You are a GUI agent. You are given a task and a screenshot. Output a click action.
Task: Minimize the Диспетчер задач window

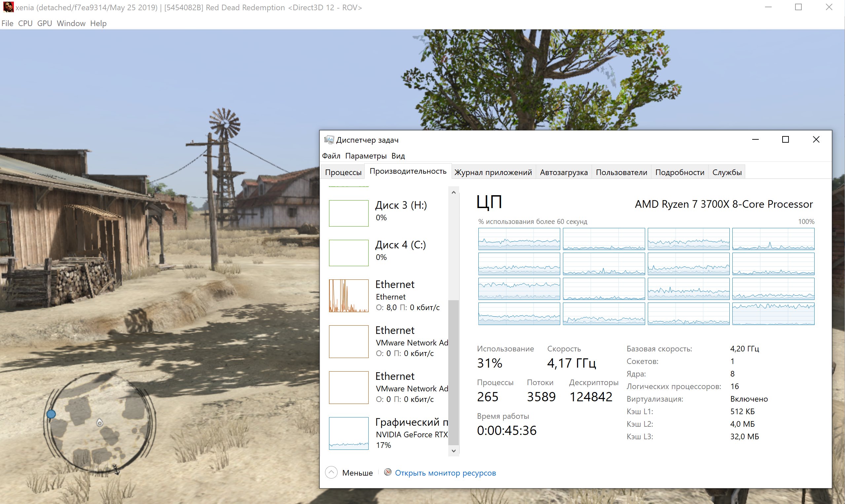coord(755,140)
